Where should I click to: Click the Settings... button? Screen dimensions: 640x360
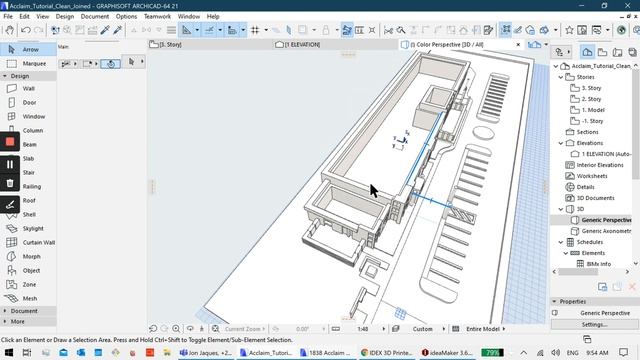pos(594,324)
